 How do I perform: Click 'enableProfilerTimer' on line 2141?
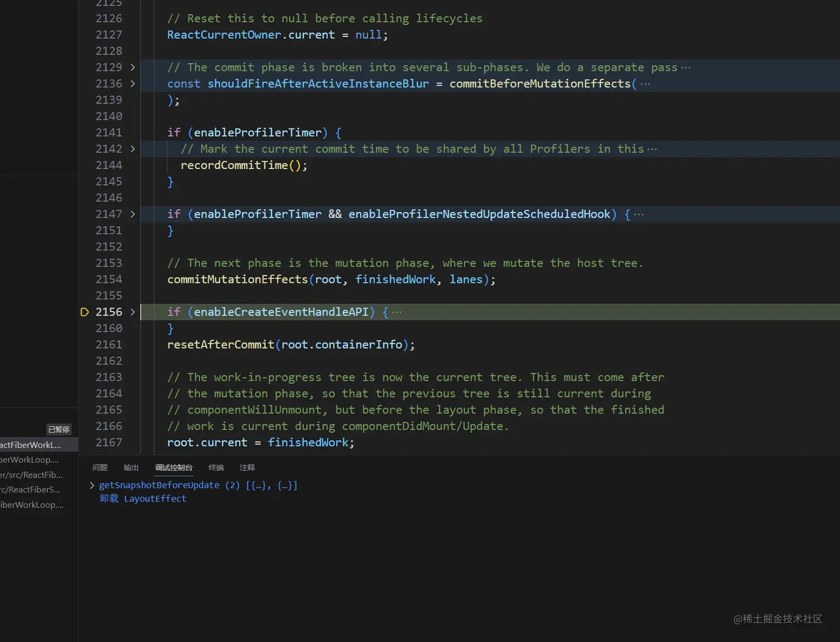[x=258, y=132]
